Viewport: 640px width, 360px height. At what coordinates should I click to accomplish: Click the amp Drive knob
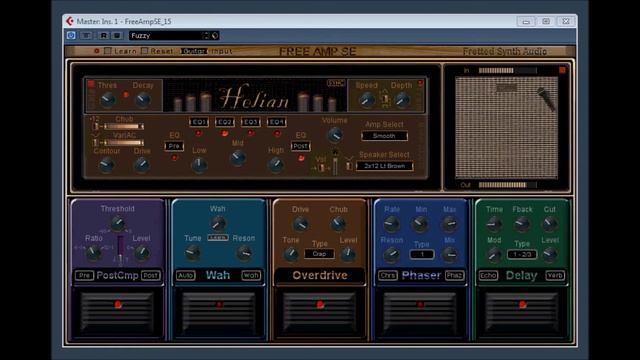point(142,164)
